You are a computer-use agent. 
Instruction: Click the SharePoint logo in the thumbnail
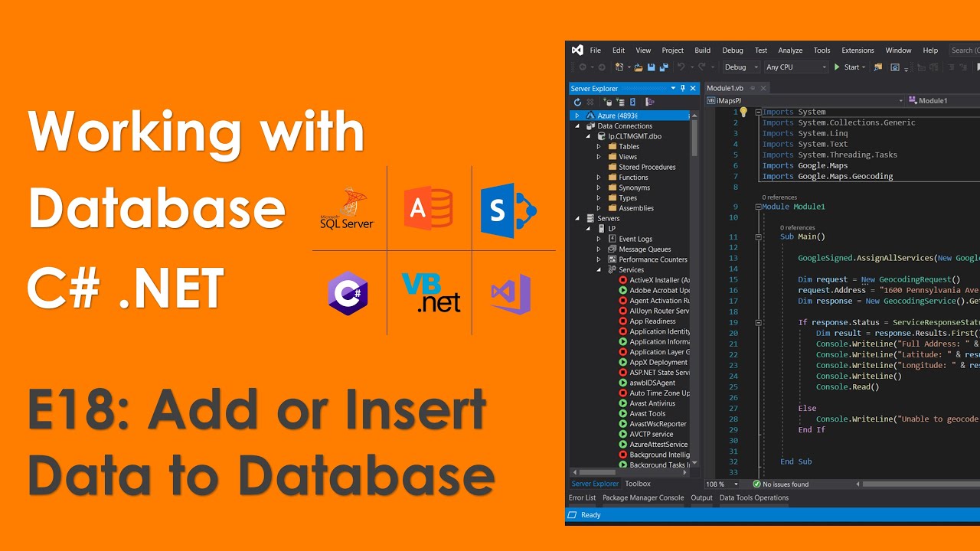tap(508, 210)
